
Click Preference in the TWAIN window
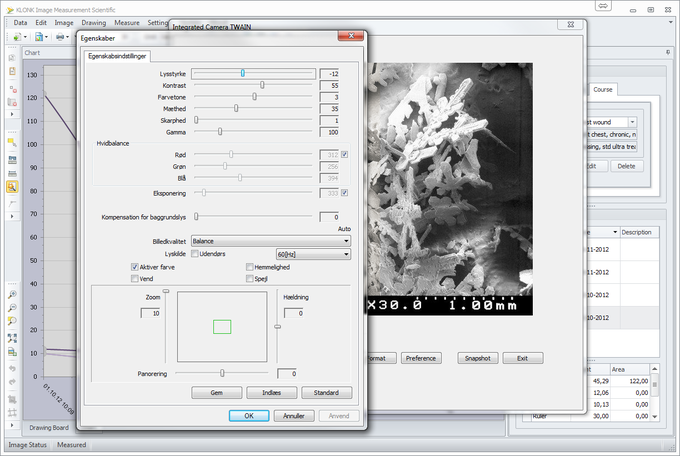pos(421,358)
